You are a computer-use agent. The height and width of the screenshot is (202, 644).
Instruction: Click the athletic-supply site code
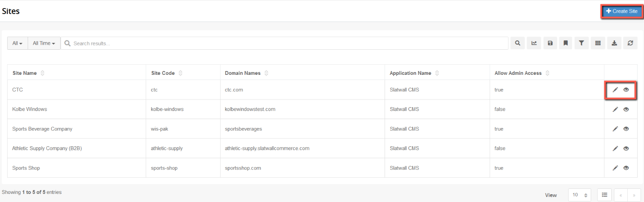coord(167,148)
